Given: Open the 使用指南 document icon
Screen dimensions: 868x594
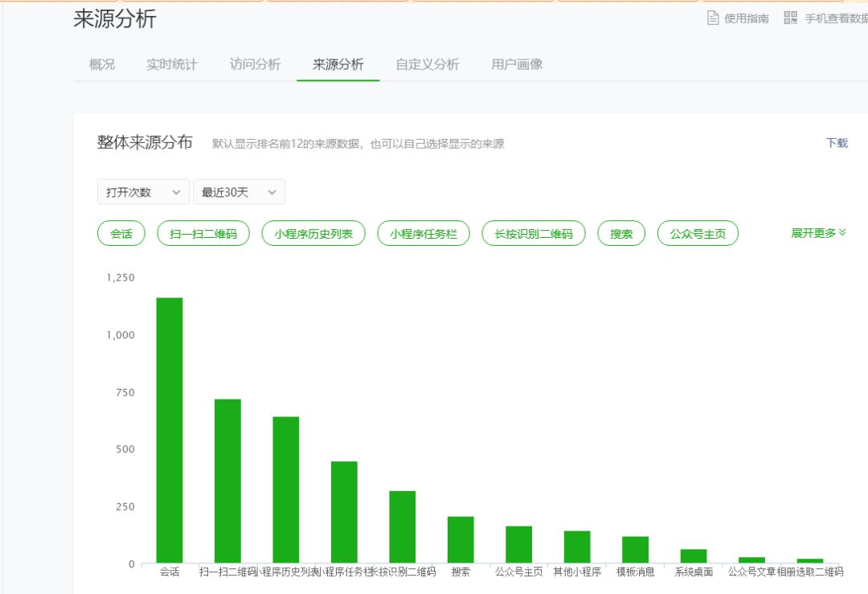Looking at the screenshot, I should point(713,18).
